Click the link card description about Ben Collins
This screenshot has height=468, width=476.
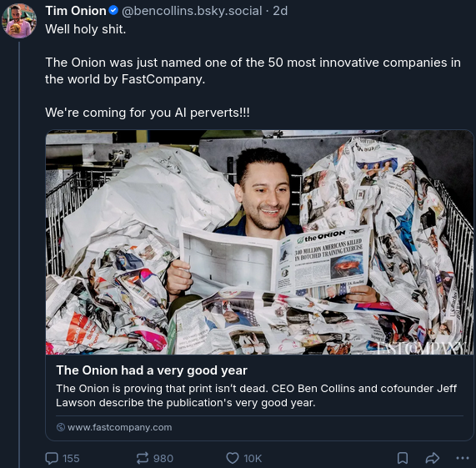[256, 395]
